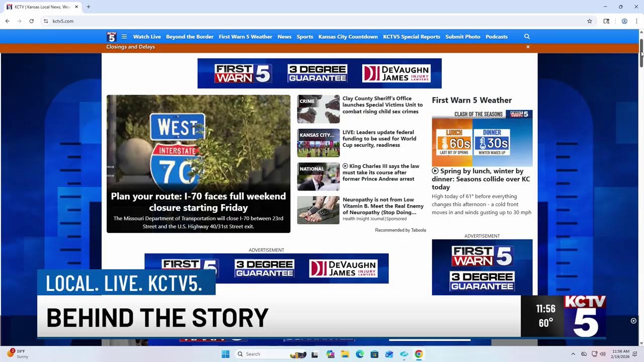Screen dimensions: 644x362
Task: Select the Sports navigation item
Action: click(305, 37)
